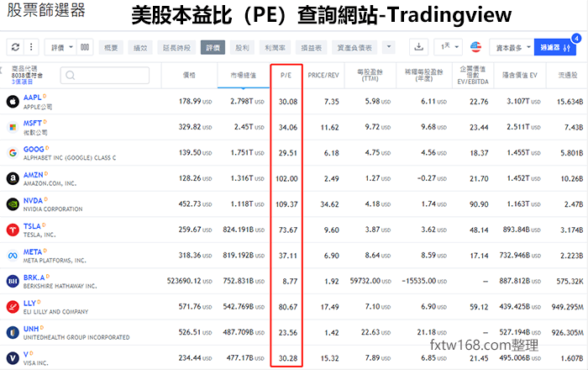This screenshot has height=370, width=588.
Task: Click the column layout bars icon
Action: click(x=85, y=47)
